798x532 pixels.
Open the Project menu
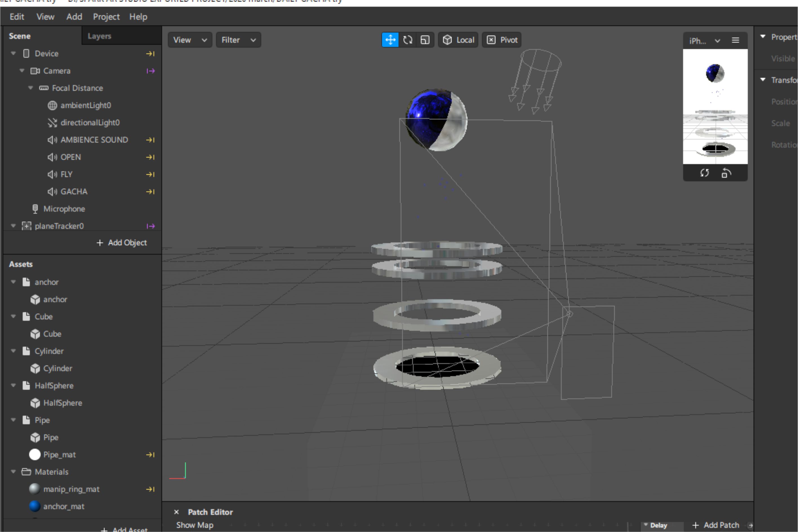tap(106, 17)
